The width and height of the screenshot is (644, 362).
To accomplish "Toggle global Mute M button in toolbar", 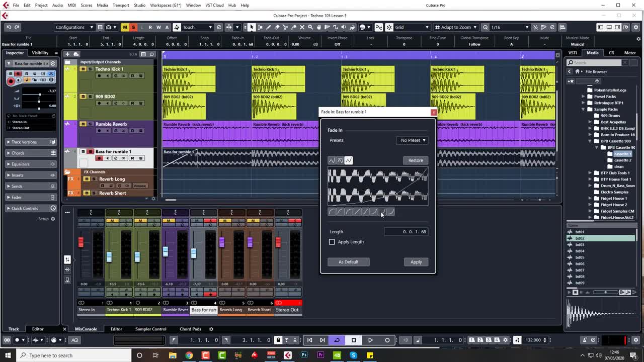I will [125, 27].
